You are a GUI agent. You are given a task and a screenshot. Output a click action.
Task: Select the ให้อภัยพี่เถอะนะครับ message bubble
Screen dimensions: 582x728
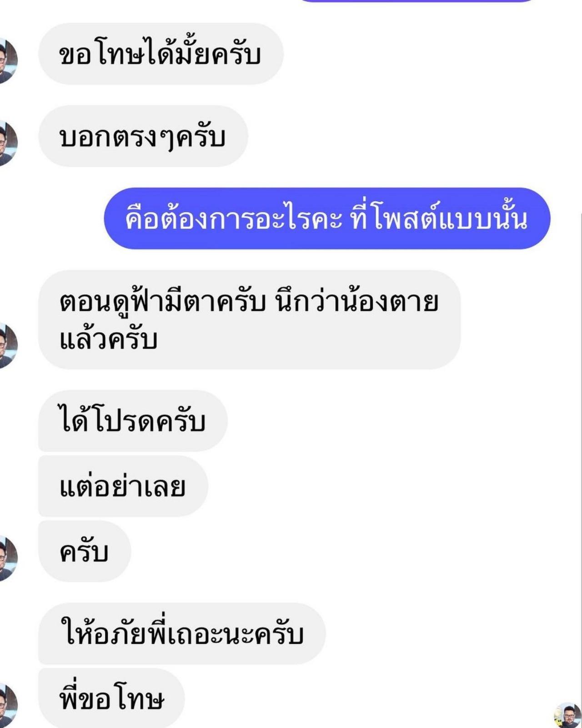click(x=182, y=633)
